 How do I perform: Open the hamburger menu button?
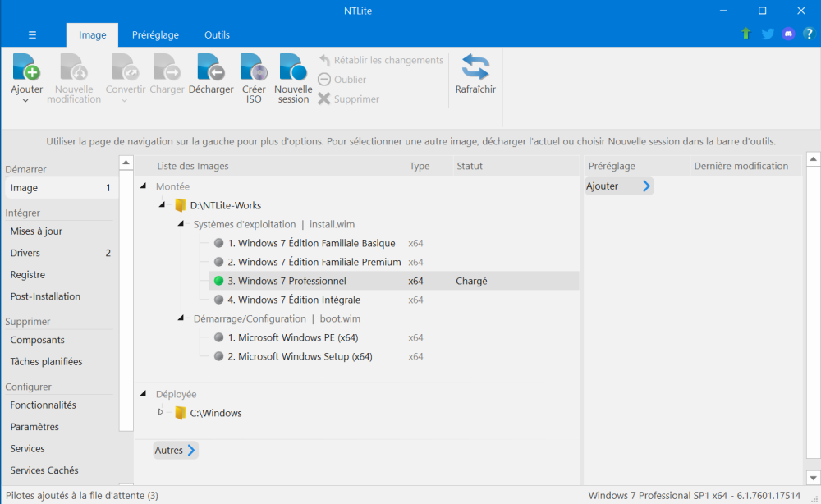pos(33,35)
